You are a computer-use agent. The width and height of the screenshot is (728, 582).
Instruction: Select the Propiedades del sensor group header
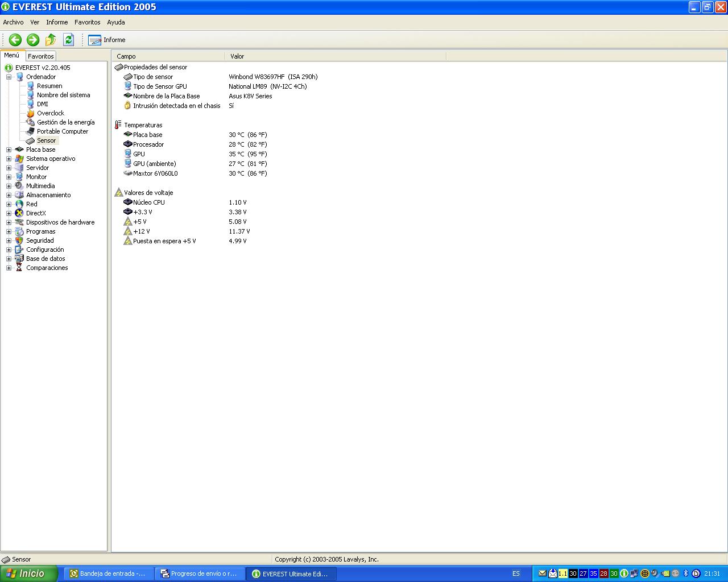[151, 67]
